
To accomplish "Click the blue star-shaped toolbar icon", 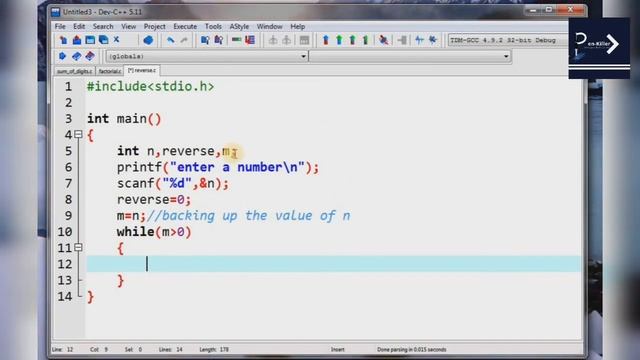I will pyautogui.click(x=433, y=40).
